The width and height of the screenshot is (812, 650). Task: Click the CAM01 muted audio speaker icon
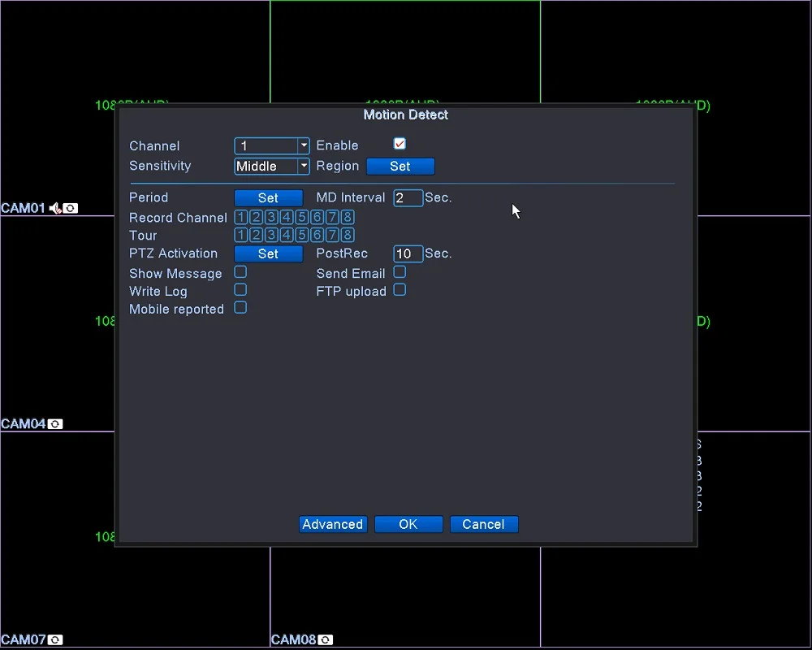click(55, 208)
